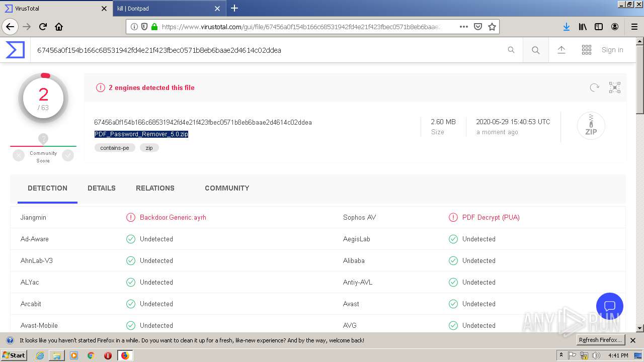644x362 pixels.
Task: Toggle the sidebar icon
Action: [599, 27]
